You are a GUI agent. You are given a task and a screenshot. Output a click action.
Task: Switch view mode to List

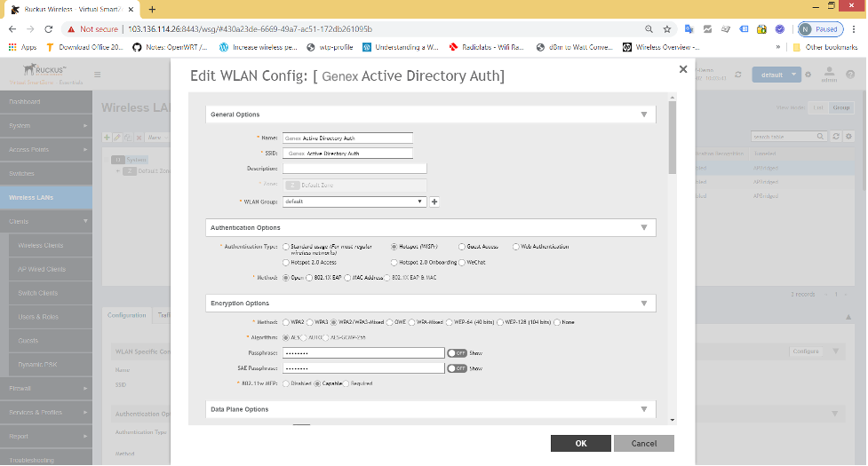tap(818, 107)
